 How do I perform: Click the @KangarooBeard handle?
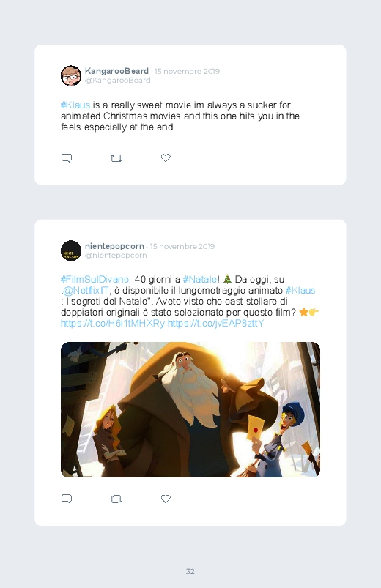[117, 81]
